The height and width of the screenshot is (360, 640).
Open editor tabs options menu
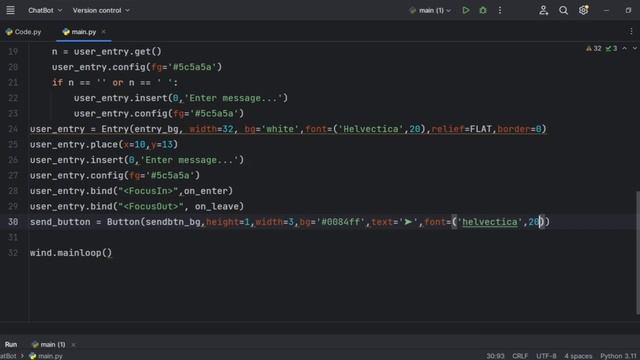(631, 32)
